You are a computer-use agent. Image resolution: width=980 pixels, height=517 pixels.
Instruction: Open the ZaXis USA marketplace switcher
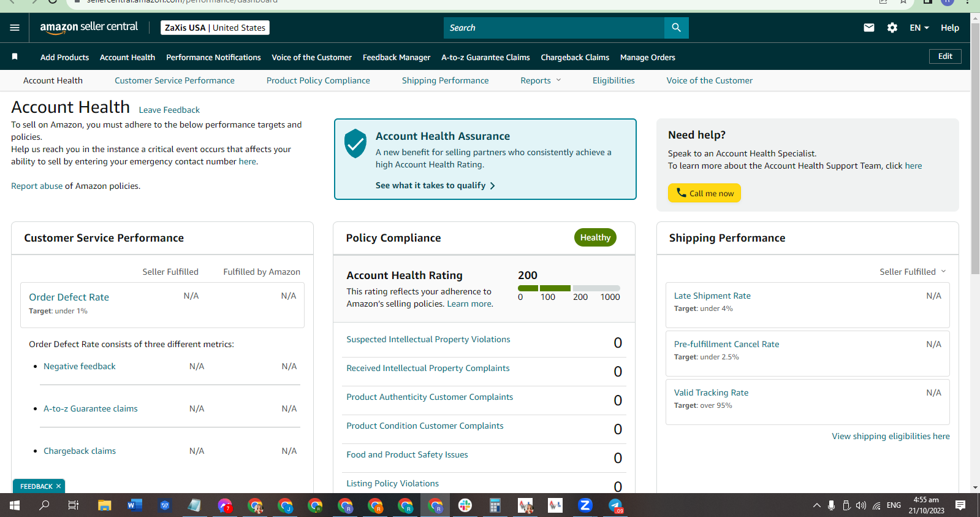[215, 28]
